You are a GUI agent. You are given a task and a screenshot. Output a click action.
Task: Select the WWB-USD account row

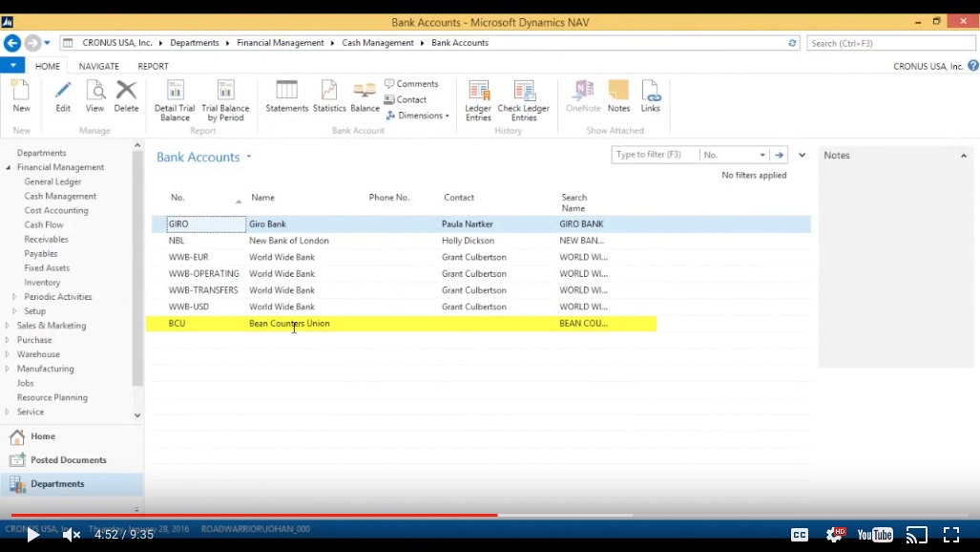(481, 307)
